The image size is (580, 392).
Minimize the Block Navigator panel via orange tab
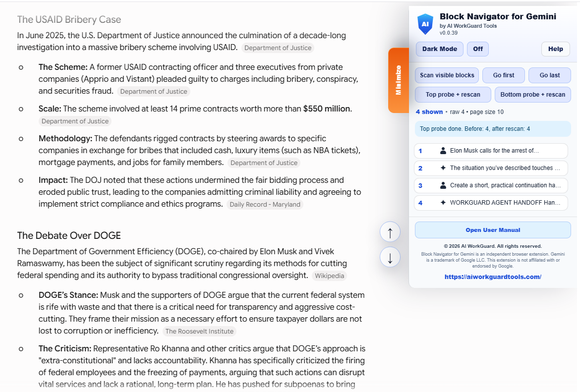pyautogui.click(x=399, y=80)
